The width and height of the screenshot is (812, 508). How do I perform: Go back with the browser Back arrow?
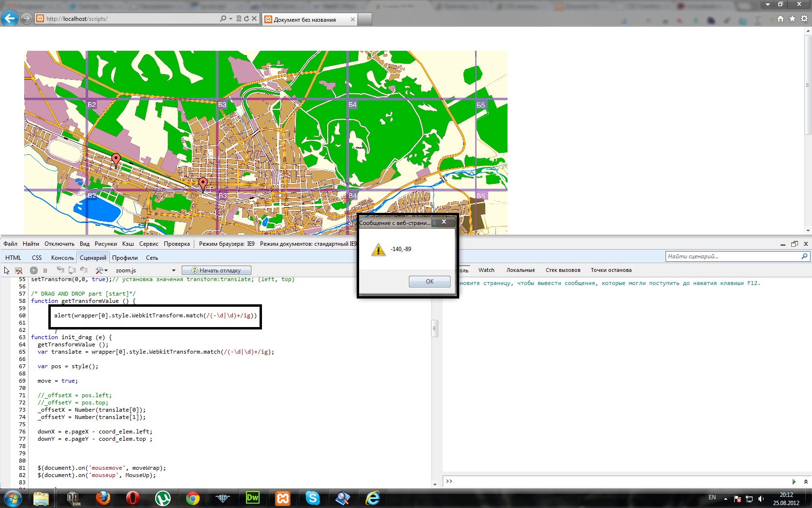pos(10,18)
